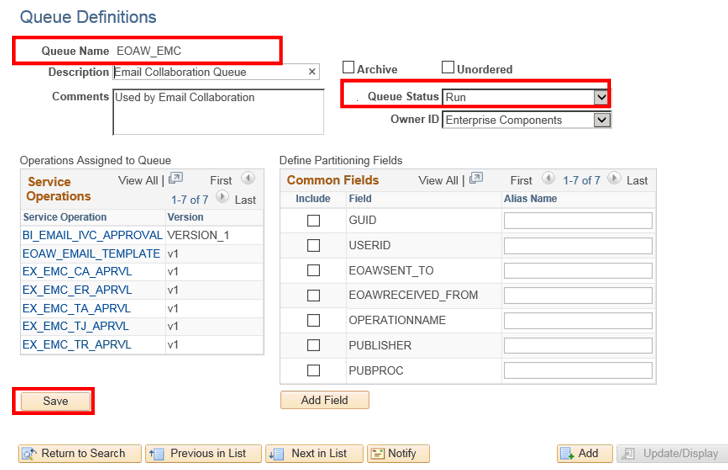Click View All in Common Fields grid
The image size is (728, 470).
tap(438, 181)
